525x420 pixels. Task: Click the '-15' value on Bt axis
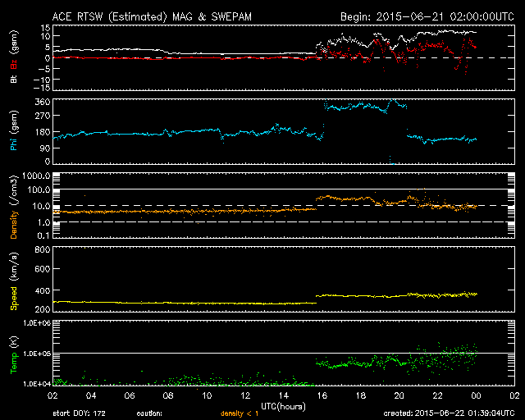(x=42, y=88)
